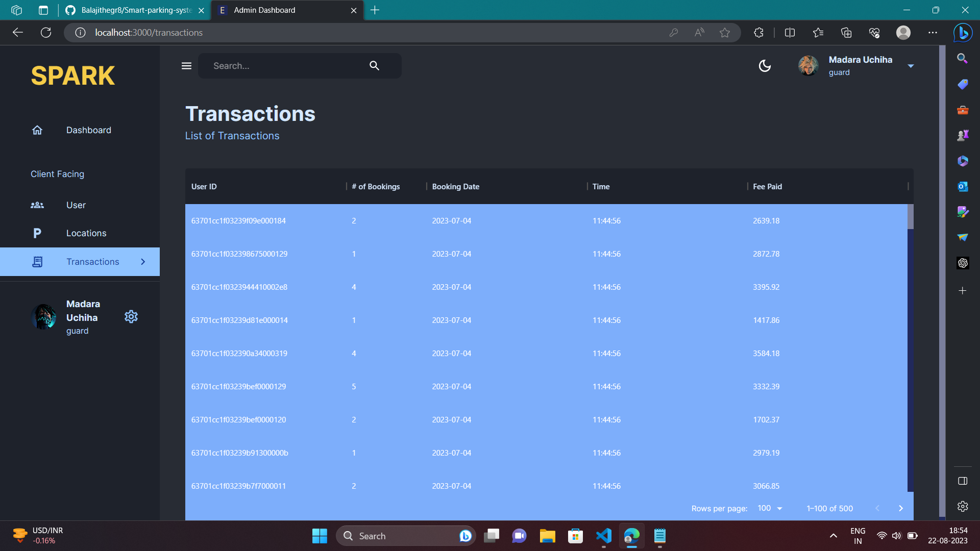
Task: Click the Dashboard home icon
Action: point(37,130)
